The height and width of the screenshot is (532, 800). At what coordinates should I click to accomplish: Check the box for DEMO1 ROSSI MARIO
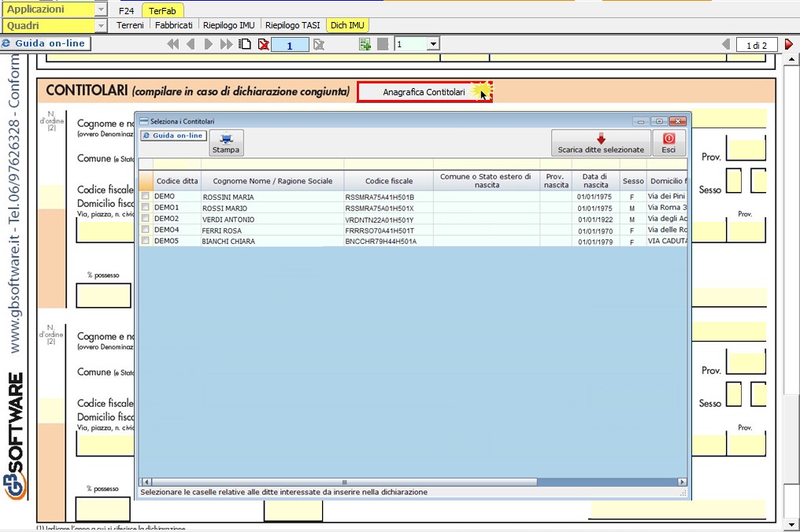(146, 208)
